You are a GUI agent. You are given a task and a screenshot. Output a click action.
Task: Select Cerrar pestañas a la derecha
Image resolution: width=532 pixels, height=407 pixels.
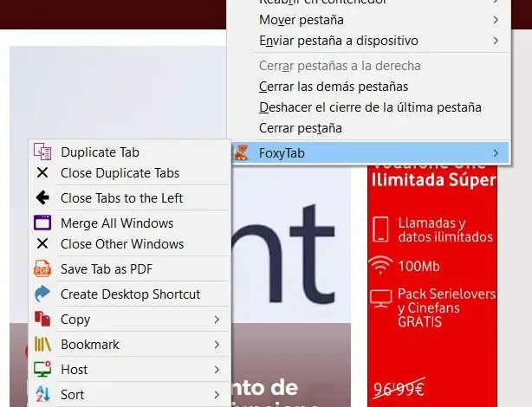(x=370, y=66)
